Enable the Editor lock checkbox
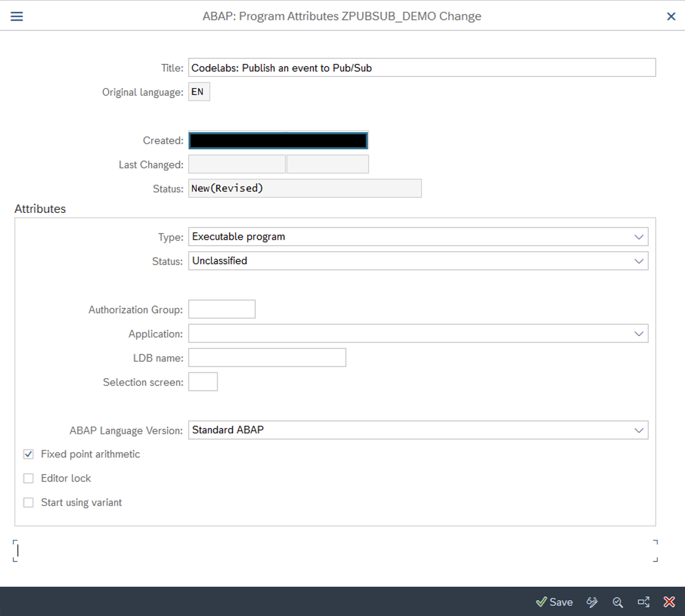Image resolution: width=685 pixels, height=616 pixels. coord(28,478)
